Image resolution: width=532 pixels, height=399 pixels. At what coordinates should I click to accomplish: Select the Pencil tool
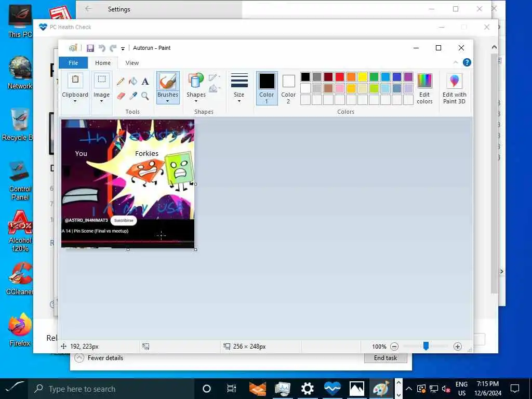(x=121, y=82)
